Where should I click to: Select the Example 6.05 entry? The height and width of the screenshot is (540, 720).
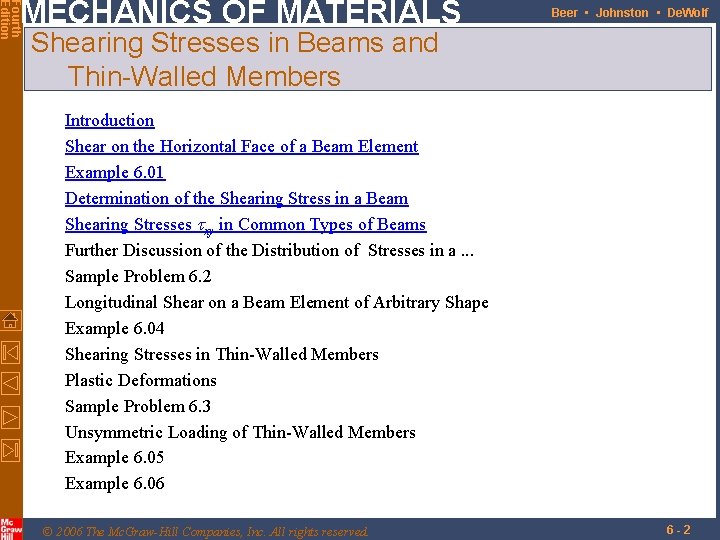[114, 457]
